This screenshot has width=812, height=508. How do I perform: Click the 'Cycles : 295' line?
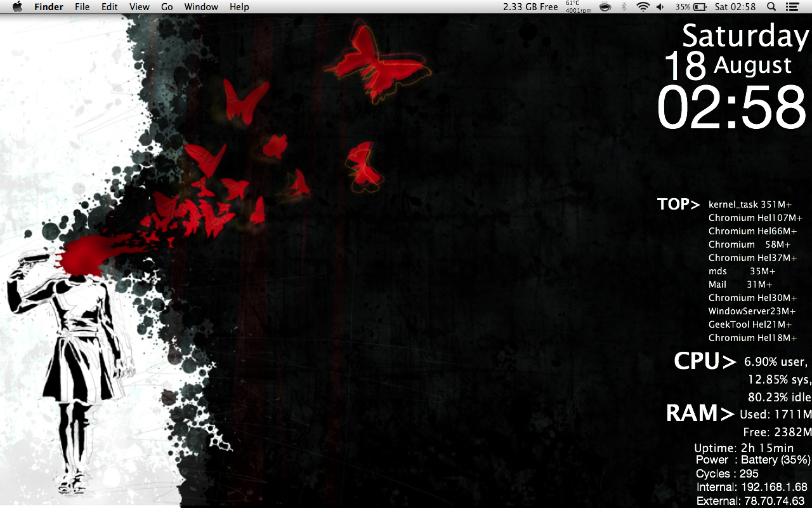click(727, 474)
